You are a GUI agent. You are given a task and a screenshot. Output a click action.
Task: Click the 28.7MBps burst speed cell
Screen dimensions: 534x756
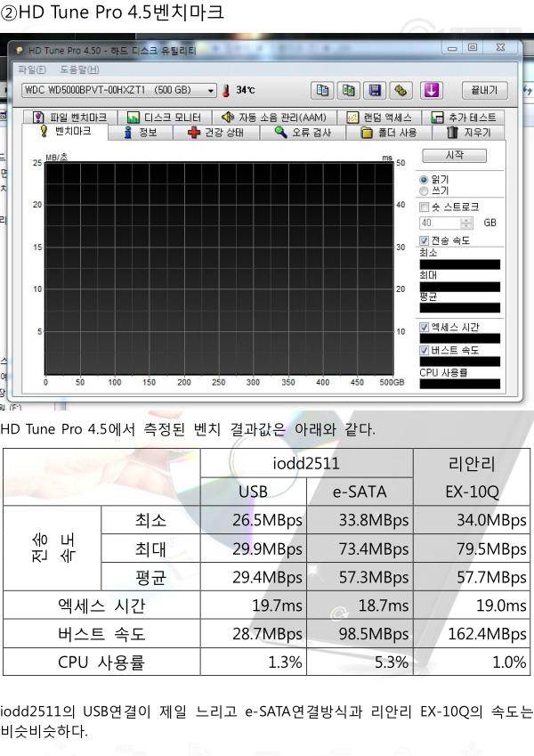coord(254,633)
